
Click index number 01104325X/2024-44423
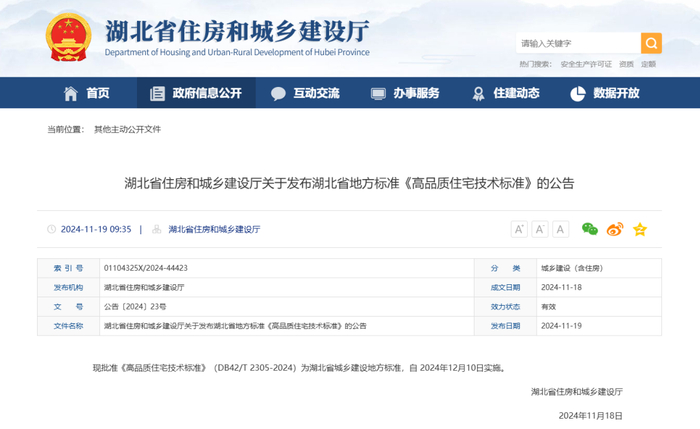(146, 268)
